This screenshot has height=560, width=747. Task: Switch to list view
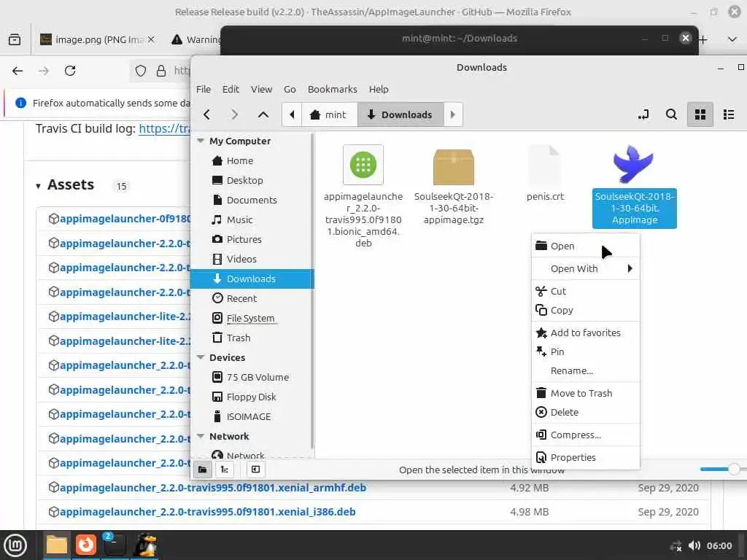(x=729, y=114)
